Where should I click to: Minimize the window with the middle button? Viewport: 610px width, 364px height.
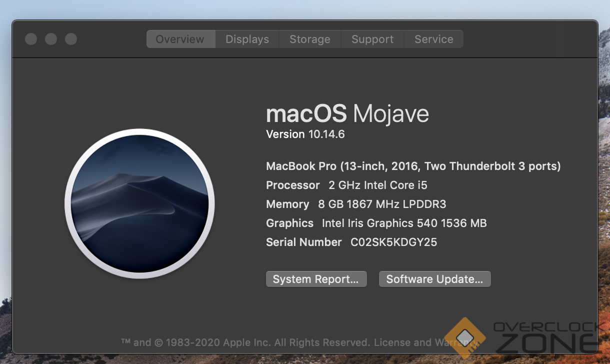[x=51, y=39]
